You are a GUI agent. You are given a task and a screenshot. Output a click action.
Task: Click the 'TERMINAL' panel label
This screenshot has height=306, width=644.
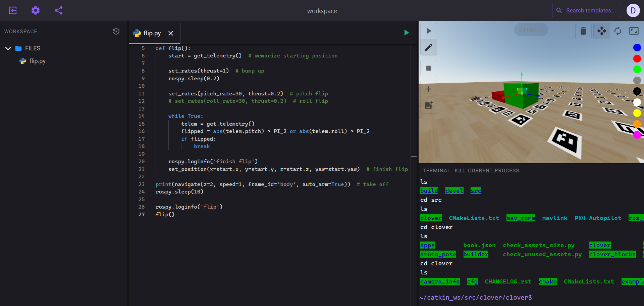pos(436,171)
